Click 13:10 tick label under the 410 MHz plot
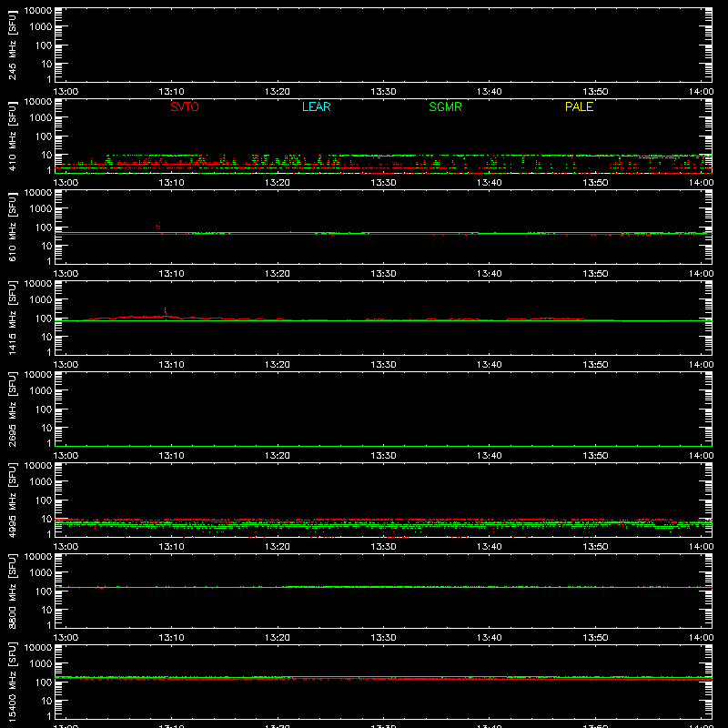The height and width of the screenshot is (728, 728). coord(172,183)
